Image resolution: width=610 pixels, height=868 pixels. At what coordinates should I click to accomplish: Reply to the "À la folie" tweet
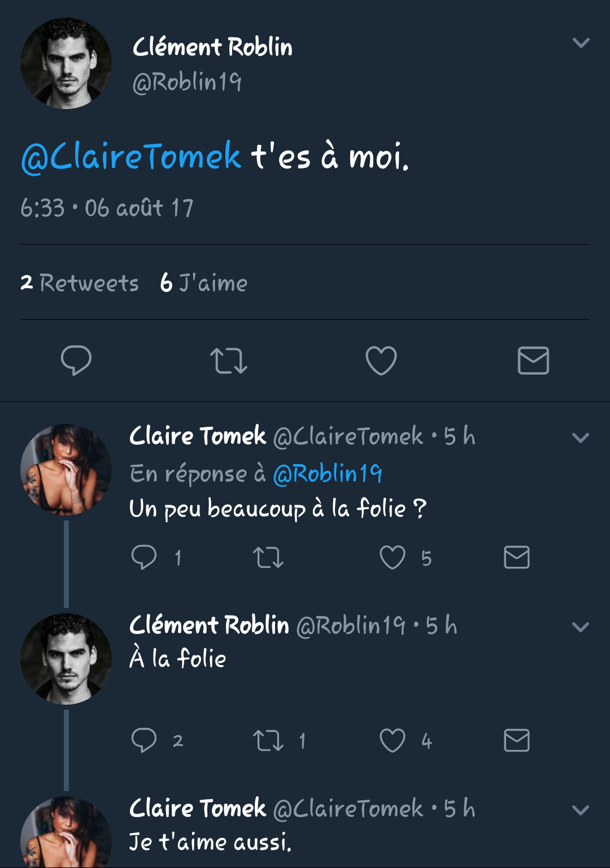[144, 740]
